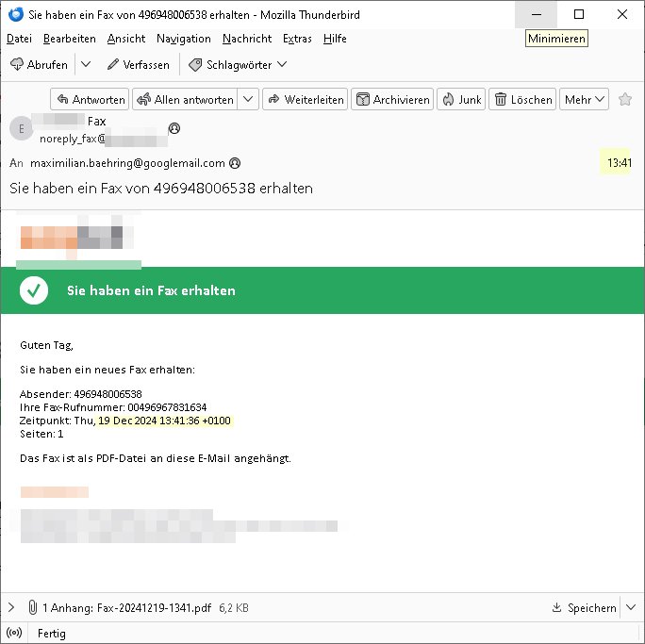Open the Datei menu
Screen dimensions: 645x644
[19, 39]
